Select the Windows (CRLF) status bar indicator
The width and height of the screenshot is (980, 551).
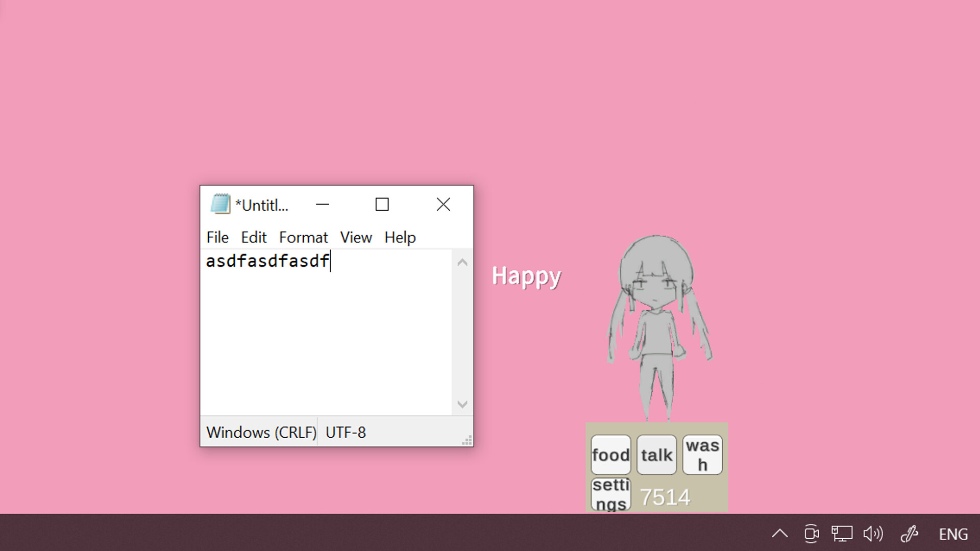(261, 432)
